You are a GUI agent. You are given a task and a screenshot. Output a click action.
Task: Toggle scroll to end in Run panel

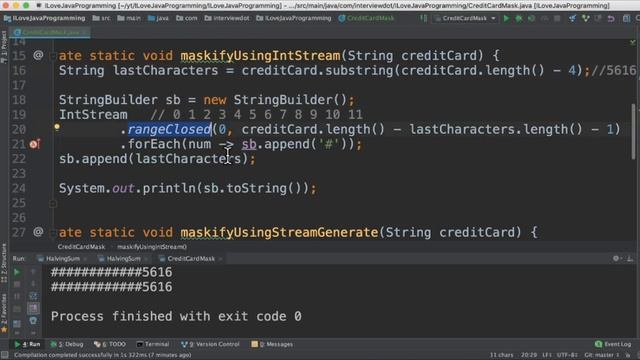coord(33,309)
